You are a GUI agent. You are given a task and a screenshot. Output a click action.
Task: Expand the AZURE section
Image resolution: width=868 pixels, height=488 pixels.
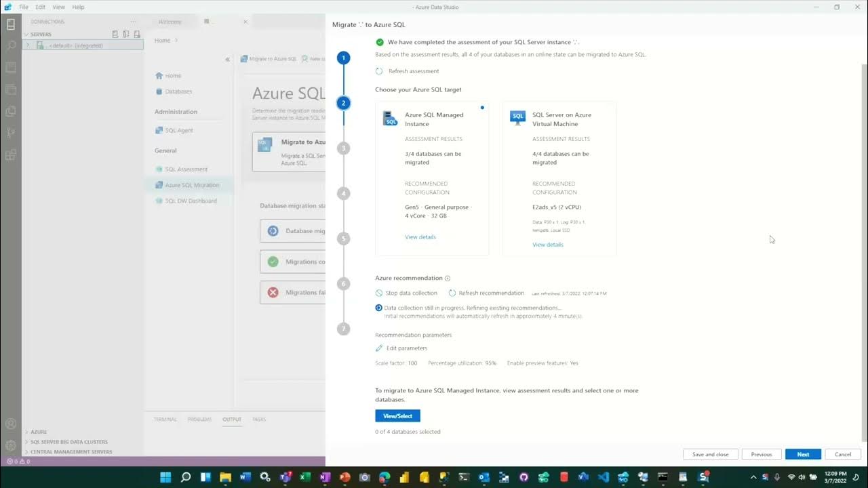[39, 432]
